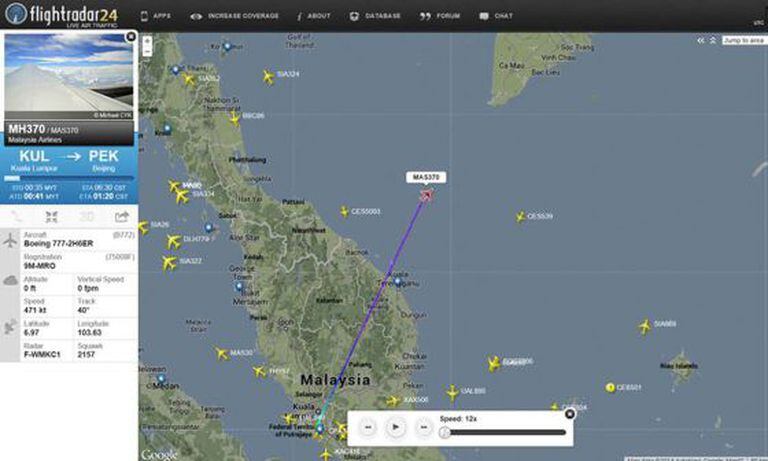Zoom out on the map
This screenshot has width=768, height=461.
147,50
